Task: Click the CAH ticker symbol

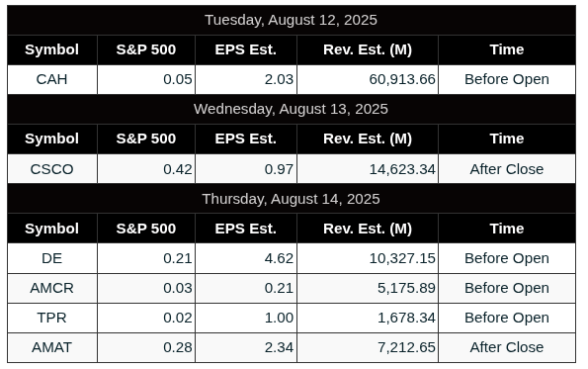Action: (x=51, y=79)
